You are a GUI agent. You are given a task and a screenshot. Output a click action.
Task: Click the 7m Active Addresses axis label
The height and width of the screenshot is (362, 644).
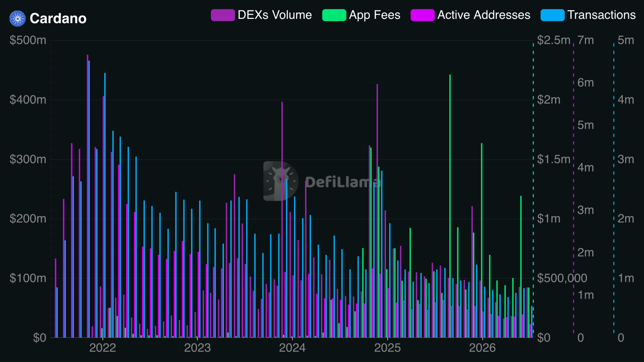(x=586, y=40)
